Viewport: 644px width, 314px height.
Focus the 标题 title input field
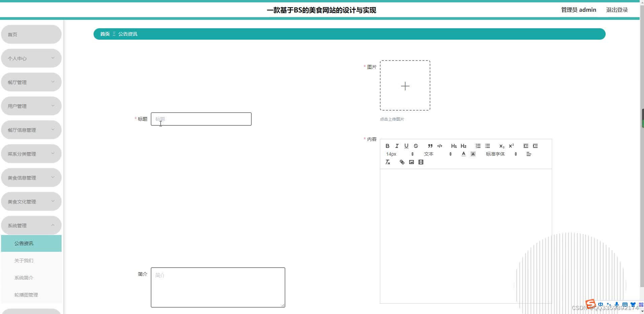201,119
